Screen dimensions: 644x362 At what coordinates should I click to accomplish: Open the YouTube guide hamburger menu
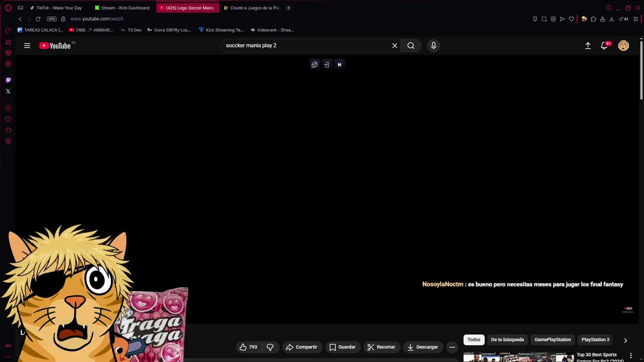point(27,46)
